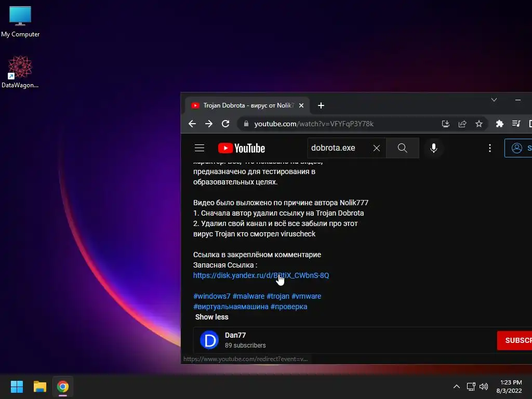Open a new Chrome tab
Image resolution: width=532 pixels, height=399 pixels.
tap(321, 105)
